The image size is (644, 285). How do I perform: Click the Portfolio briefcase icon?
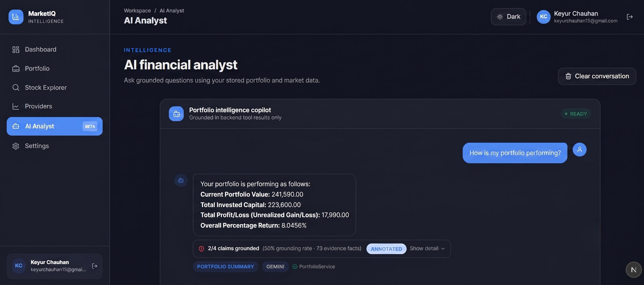coord(16,69)
